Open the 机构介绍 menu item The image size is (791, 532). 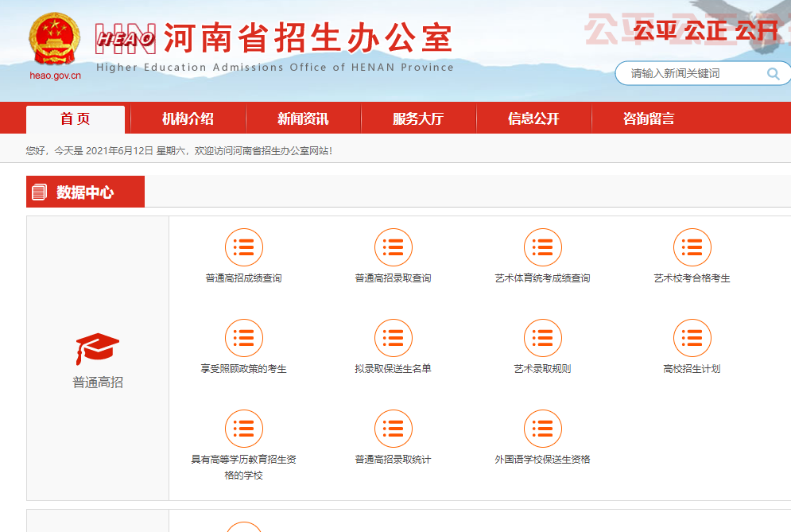(x=188, y=119)
